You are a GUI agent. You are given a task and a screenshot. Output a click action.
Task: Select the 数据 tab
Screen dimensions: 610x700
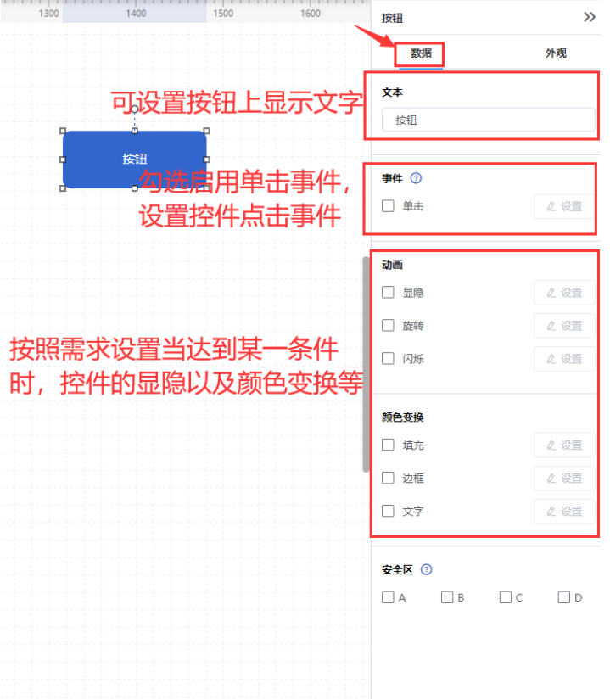click(x=421, y=53)
